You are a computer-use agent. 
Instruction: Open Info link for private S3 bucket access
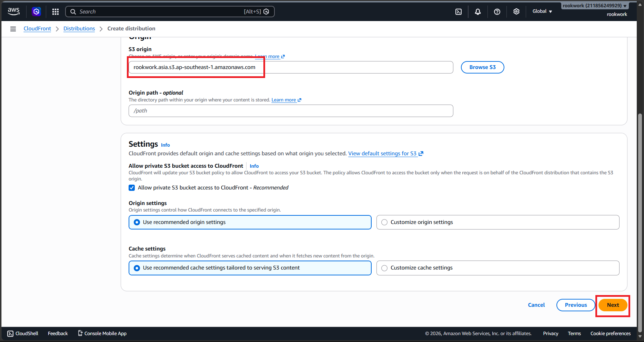coord(254,166)
